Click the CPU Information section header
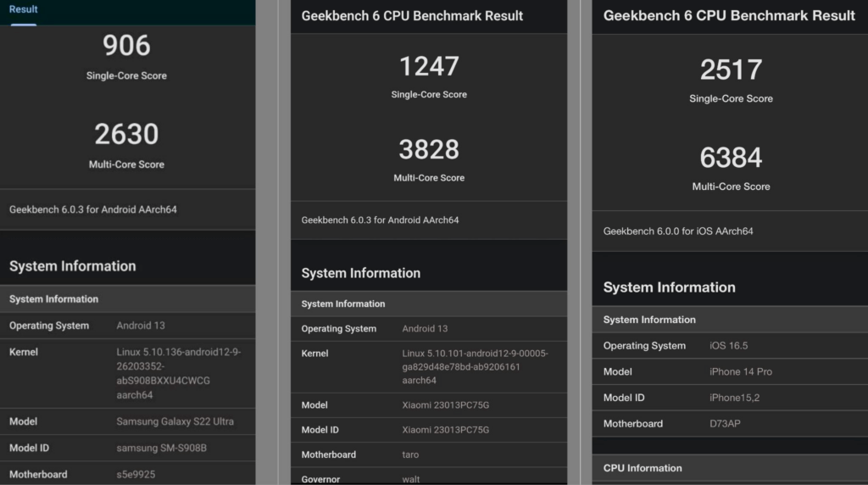This screenshot has height=485, width=868. 643,468
